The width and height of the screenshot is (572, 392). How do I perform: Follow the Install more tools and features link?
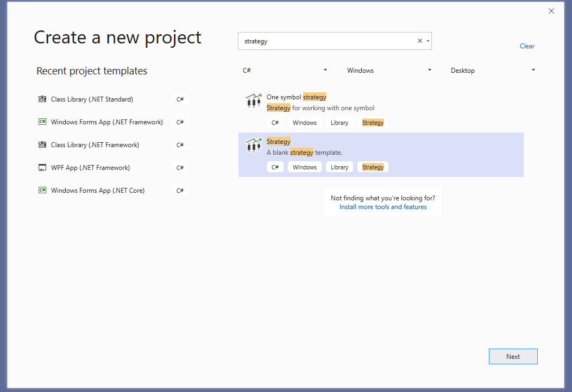[383, 207]
